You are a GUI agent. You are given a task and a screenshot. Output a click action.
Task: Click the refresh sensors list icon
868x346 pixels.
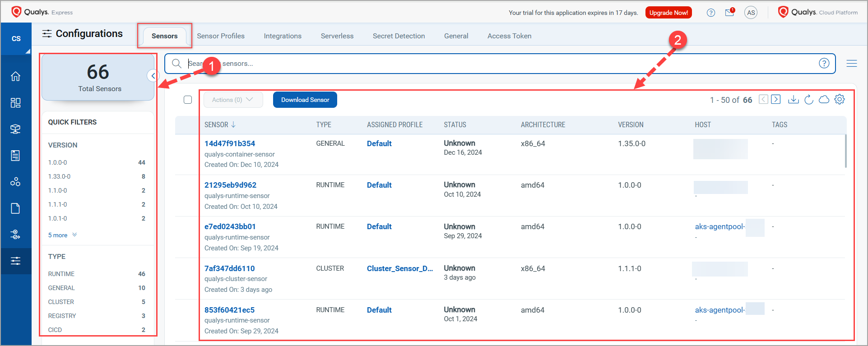(x=809, y=100)
